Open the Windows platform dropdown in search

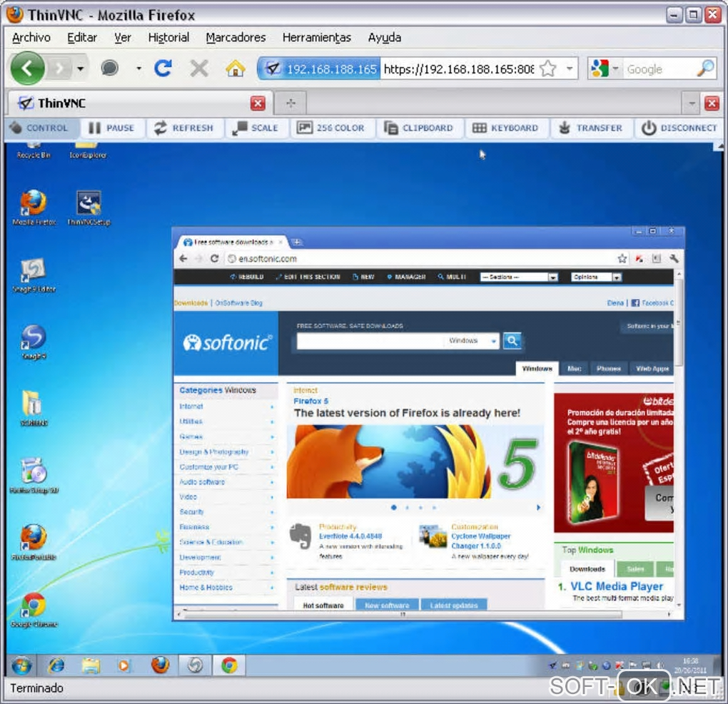click(x=472, y=341)
